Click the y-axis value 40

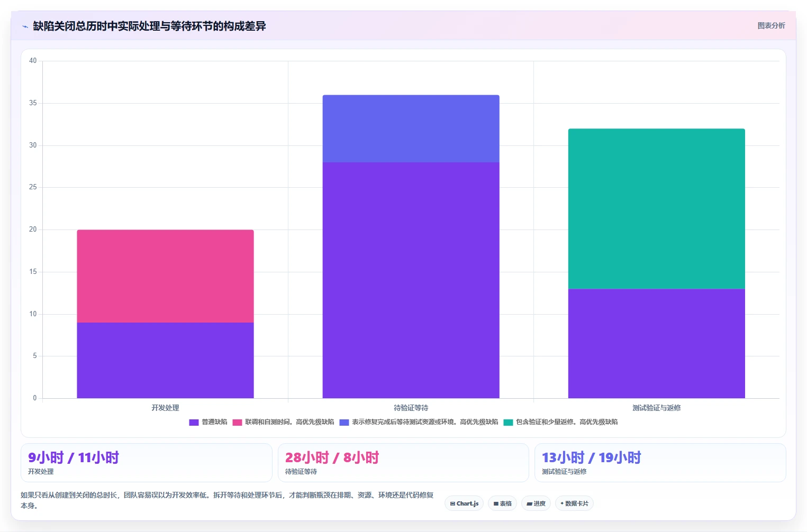(33, 61)
